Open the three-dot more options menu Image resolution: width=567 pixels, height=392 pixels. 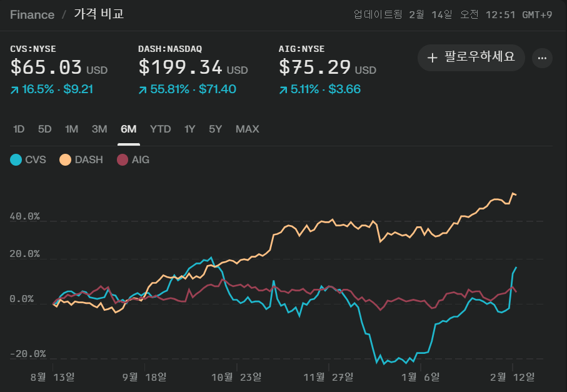tap(542, 58)
